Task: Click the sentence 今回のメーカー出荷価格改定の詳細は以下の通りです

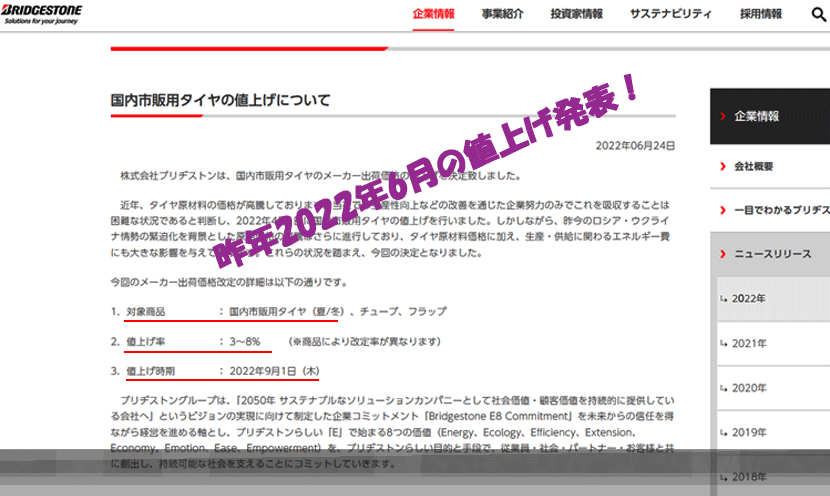Action: [x=229, y=282]
